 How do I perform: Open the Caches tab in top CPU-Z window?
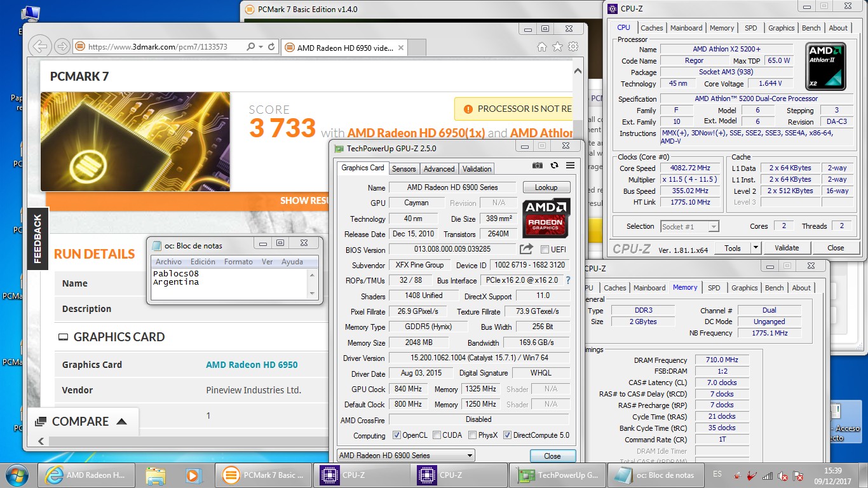651,28
